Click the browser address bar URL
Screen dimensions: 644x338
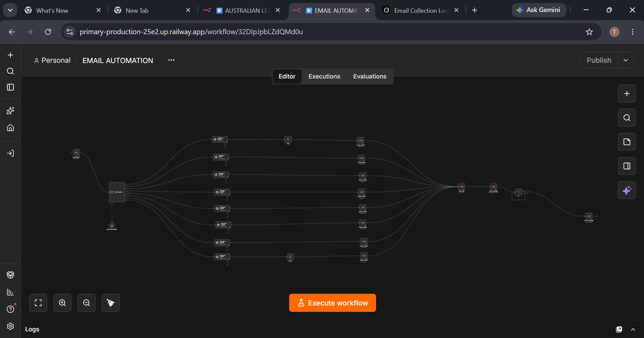191,32
